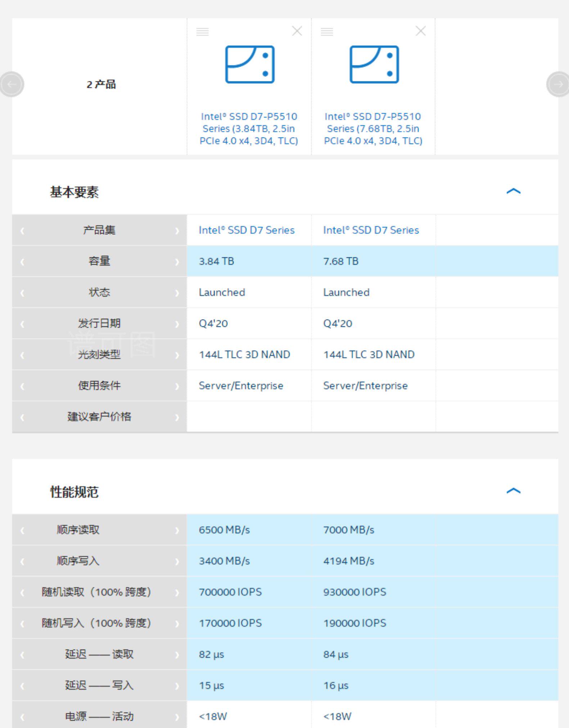This screenshot has height=728, width=569.
Task: Click the left arrow on 发行日期 row
Action: point(22,324)
